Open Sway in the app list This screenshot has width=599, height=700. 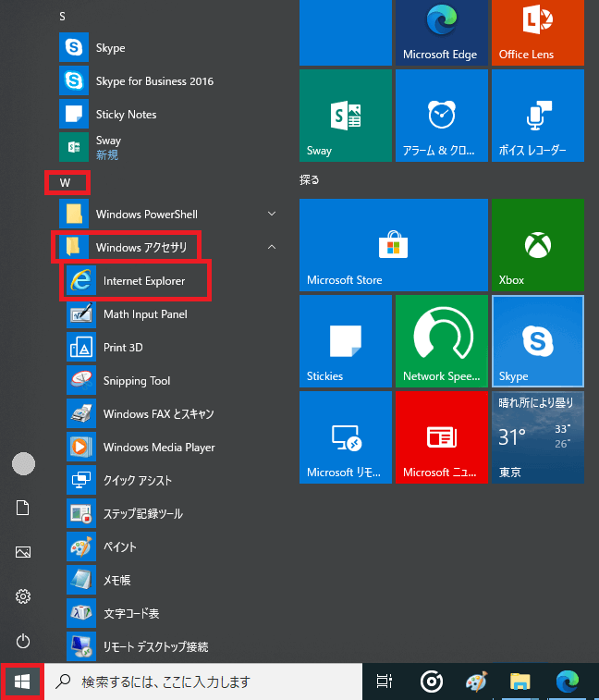pos(169,147)
